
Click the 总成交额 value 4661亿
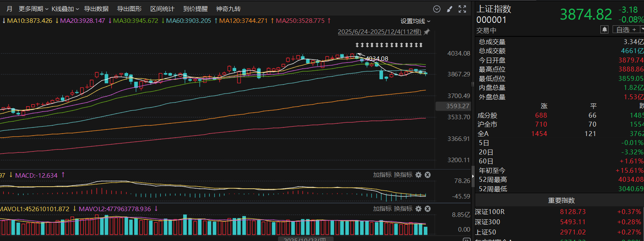(632, 51)
